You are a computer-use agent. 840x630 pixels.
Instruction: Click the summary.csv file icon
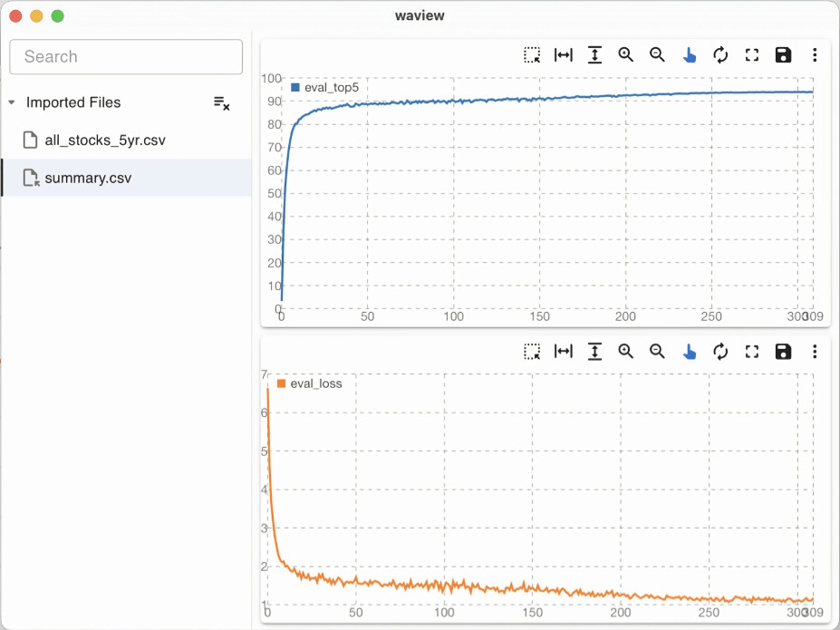coord(31,178)
